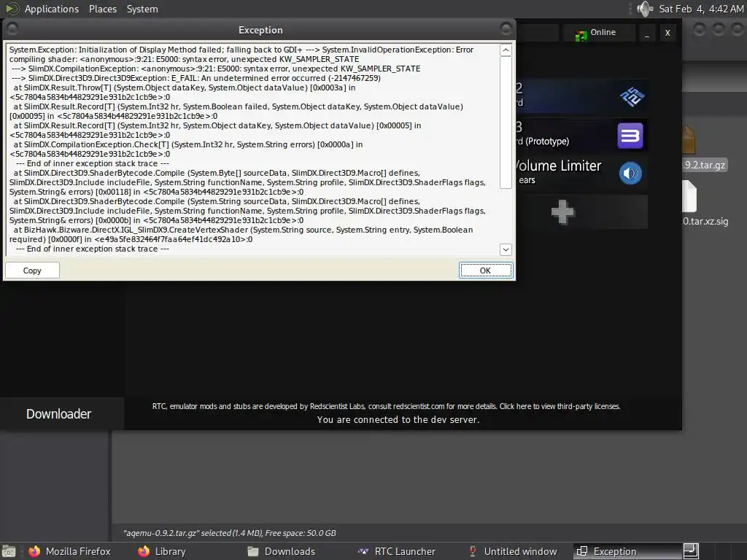Click OK in the Exception dialog

(x=485, y=271)
